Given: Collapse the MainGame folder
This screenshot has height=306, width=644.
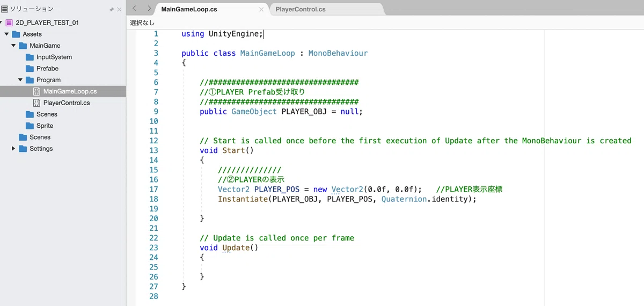Looking at the screenshot, I should [x=13, y=46].
